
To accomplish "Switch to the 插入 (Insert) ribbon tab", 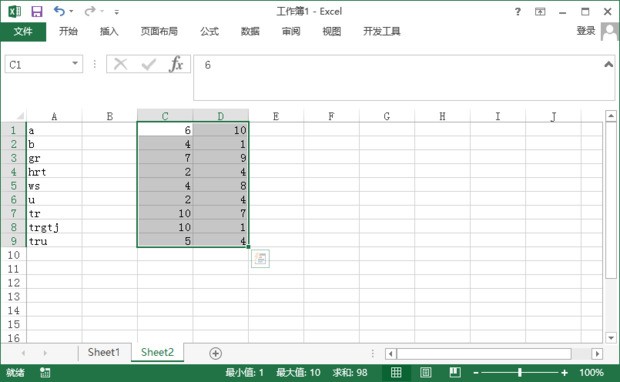I will 109,31.
